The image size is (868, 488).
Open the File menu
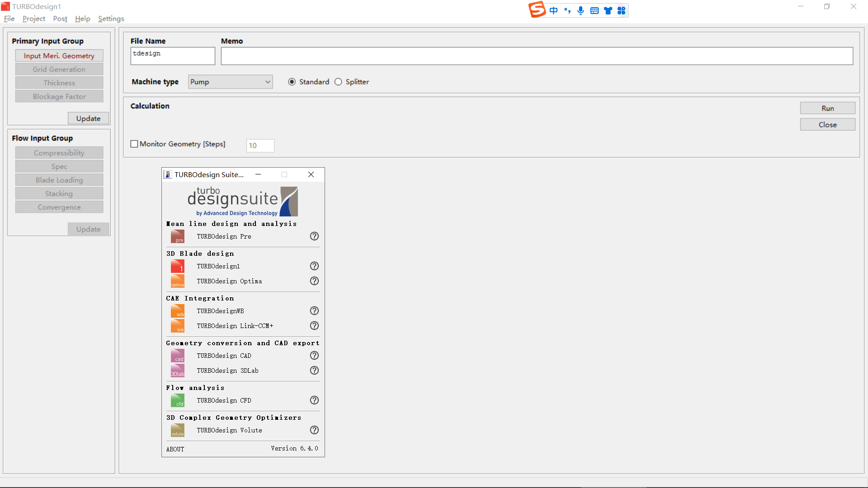click(x=9, y=19)
